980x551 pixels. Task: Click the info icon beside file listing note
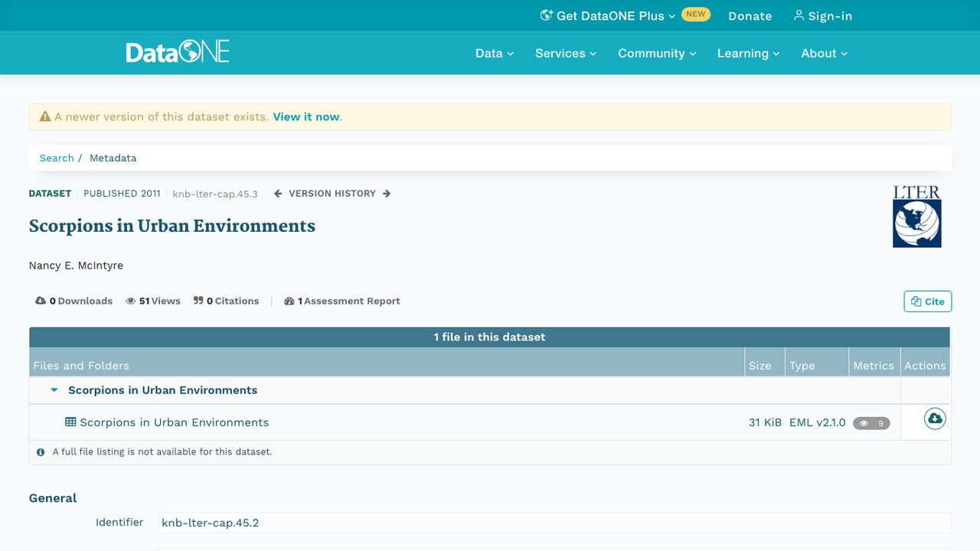(41, 452)
